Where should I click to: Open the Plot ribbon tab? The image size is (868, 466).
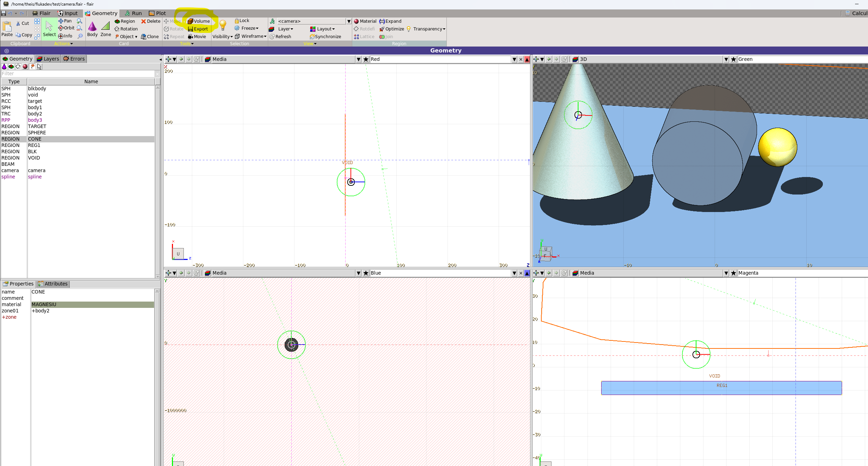pyautogui.click(x=157, y=13)
